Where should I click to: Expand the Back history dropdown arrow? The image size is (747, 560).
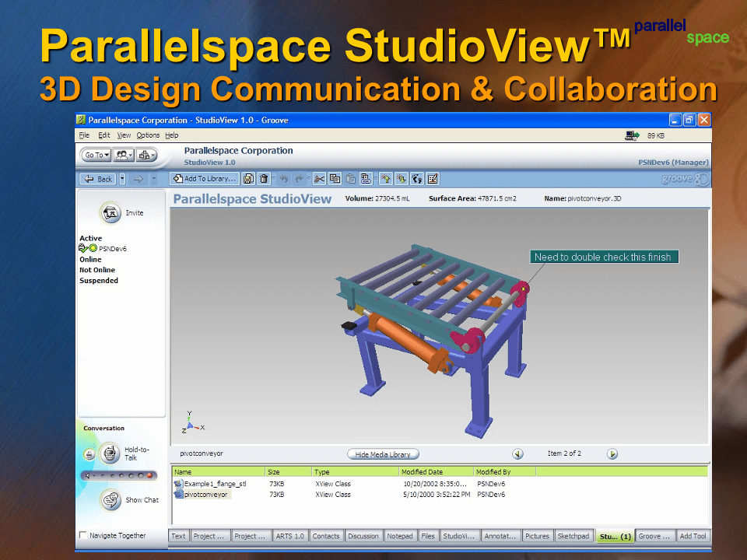click(122, 179)
